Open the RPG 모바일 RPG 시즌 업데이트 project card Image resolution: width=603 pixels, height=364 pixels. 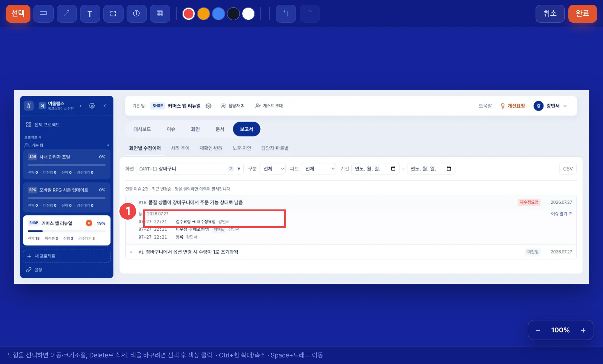[67, 197]
